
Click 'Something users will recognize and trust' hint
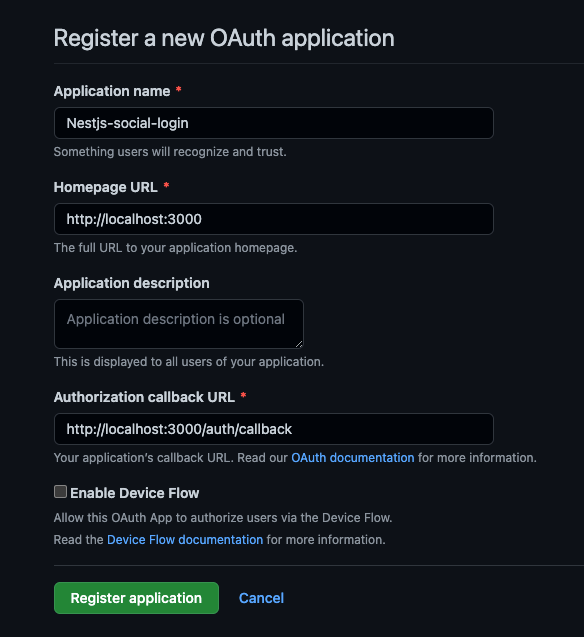(170, 152)
